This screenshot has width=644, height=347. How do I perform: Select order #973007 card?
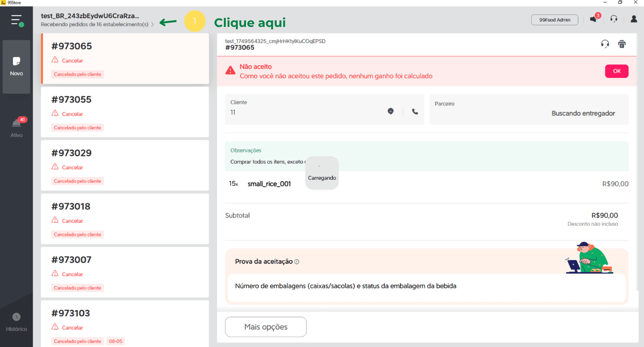pos(125,271)
